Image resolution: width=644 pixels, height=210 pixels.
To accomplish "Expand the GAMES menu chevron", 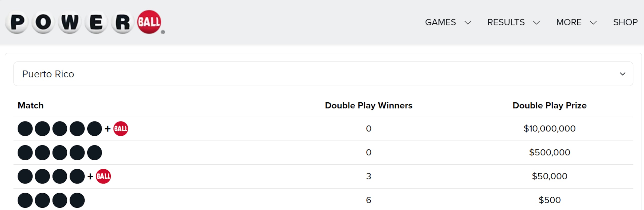I will (468, 23).
